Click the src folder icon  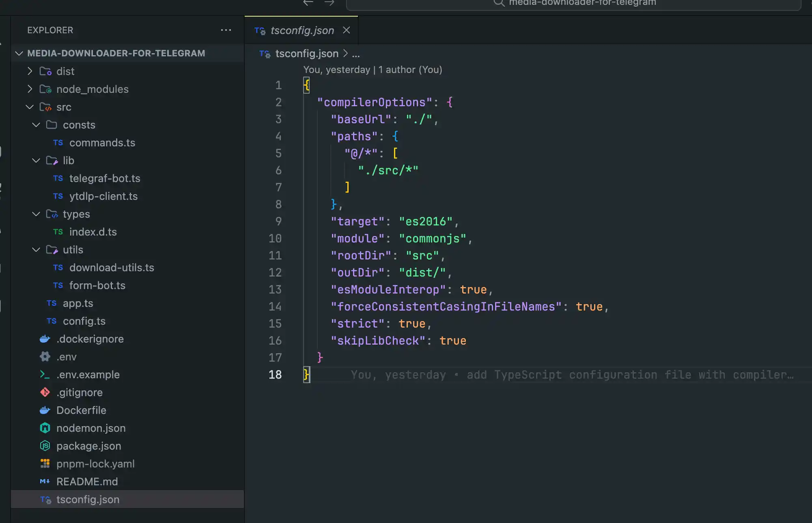[x=45, y=107]
